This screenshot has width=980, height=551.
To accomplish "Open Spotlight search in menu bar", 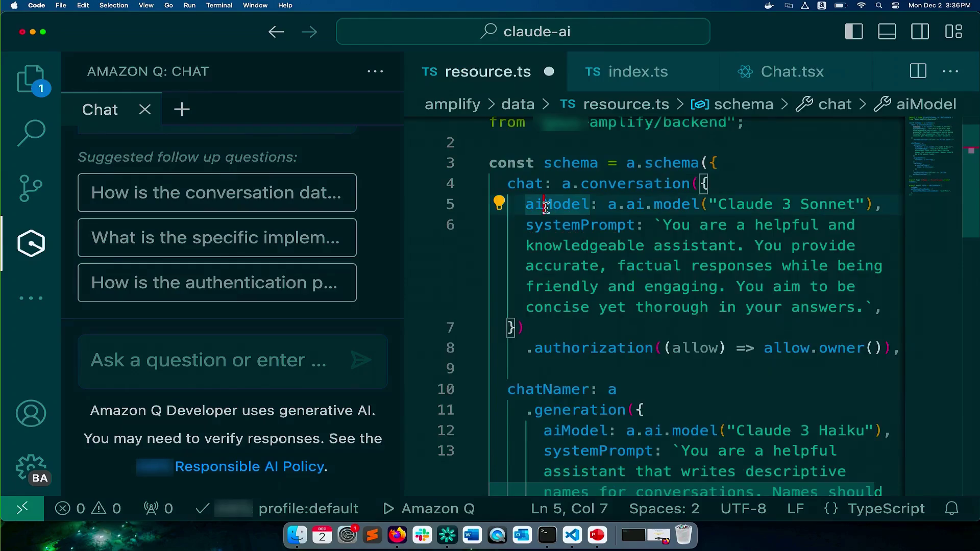I will coord(879,6).
